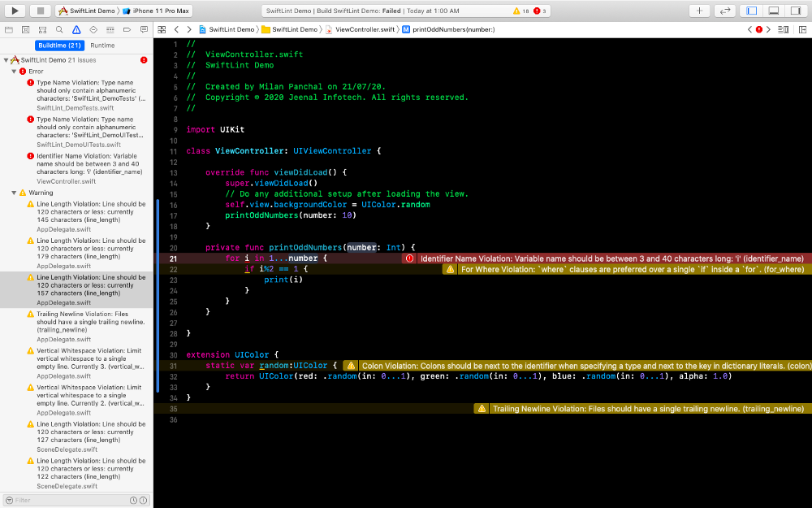The height and width of the screenshot is (508, 812).
Task: Open the Project navigator folder icon
Action: 8,29
